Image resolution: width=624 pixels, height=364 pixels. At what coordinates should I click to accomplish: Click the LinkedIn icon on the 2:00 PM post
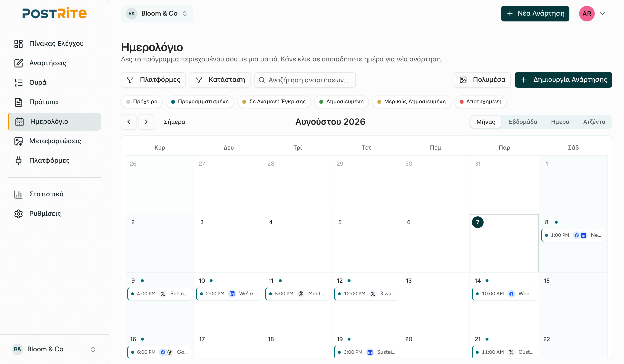click(232, 294)
